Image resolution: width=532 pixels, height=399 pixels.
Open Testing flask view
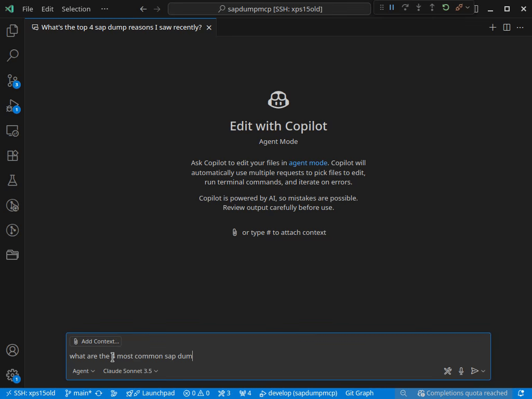point(12,180)
